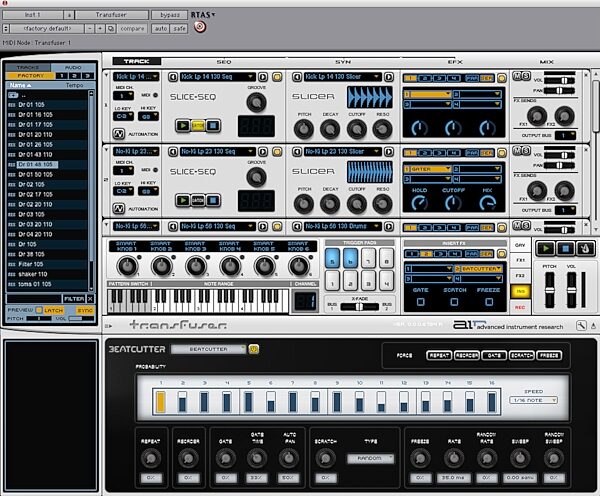
Task: Stop the Kick Lp 14 Slice-Seq
Action: (x=213, y=125)
